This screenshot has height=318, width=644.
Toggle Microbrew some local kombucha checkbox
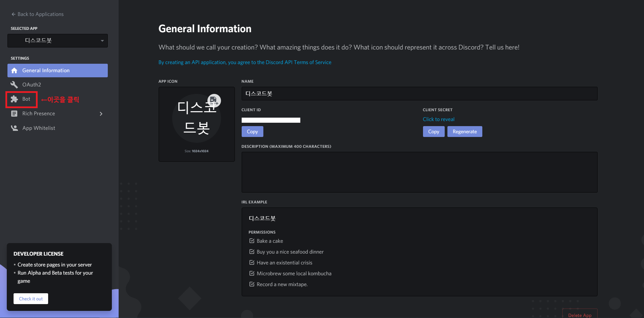(x=252, y=273)
